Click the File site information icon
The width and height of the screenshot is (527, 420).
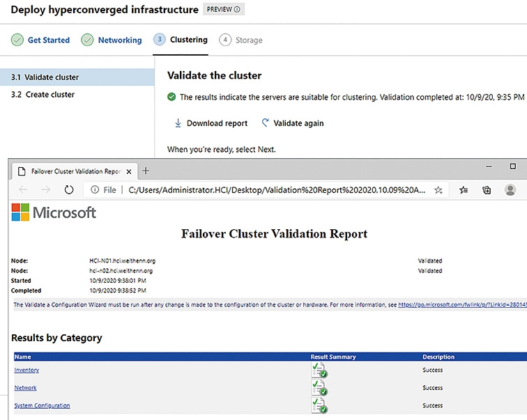(x=95, y=190)
